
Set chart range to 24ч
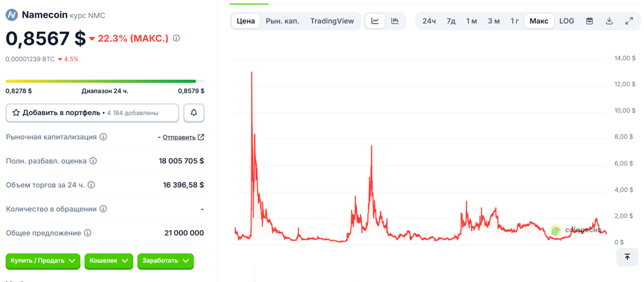[x=429, y=21]
